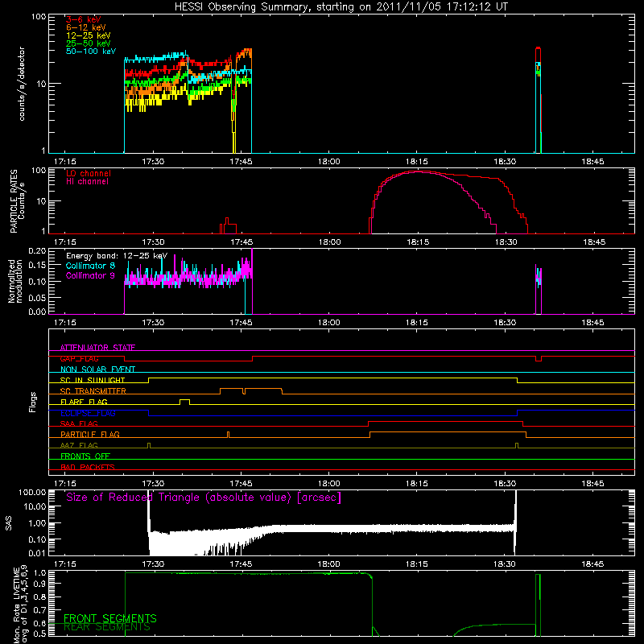Viewport: 644px width, 644px height.
Task: Select the 3-6 keV legend label
Action: tap(84, 19)
